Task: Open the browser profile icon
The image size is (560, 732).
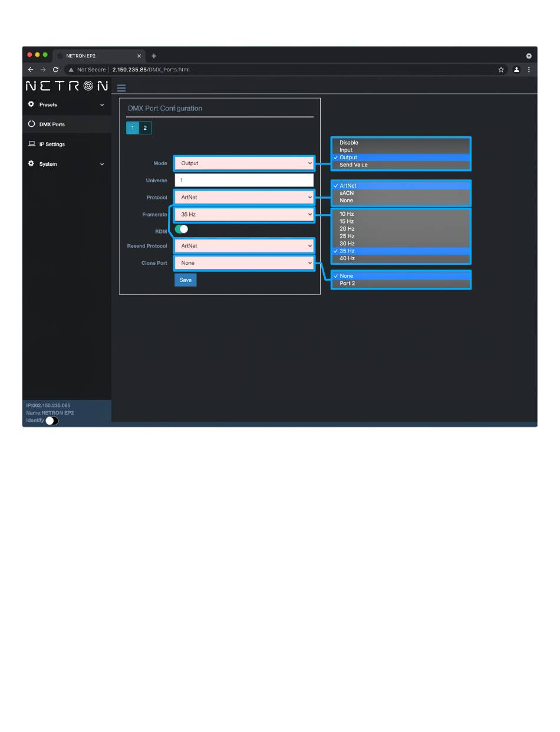Action: point(516,70)
